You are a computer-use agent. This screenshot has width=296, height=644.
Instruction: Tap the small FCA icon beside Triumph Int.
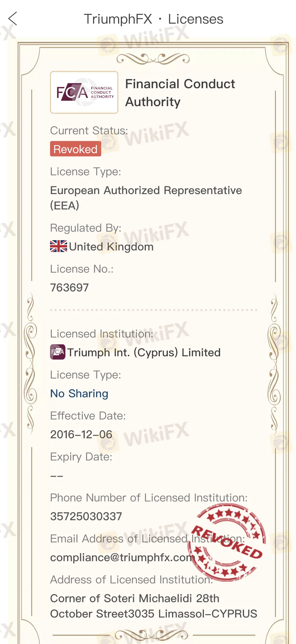click(58, 352)
